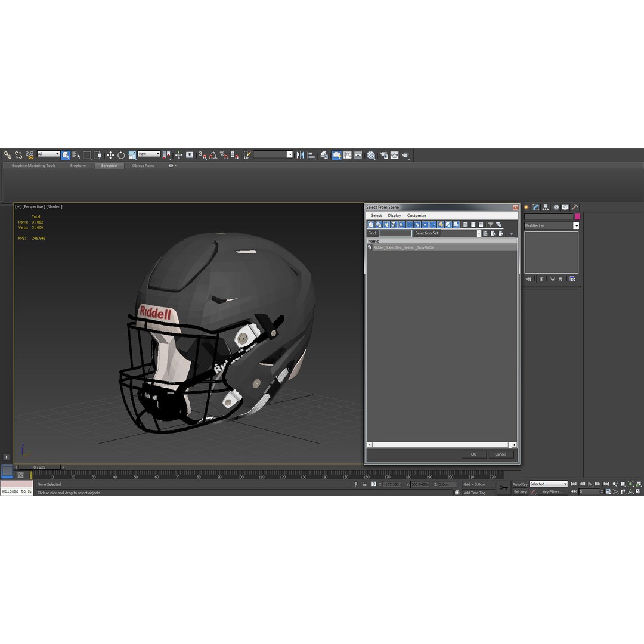Viewport: 644px width, 644px height.
Task: Toggle keyboard shortcut override
Action: pyautogui.click(x=190, y=155)
